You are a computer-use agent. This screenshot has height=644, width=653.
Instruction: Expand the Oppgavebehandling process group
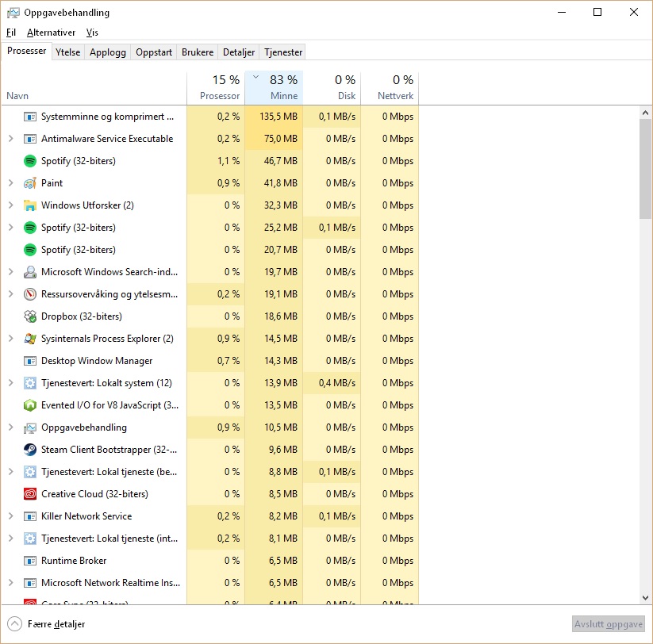coord(11,427)
